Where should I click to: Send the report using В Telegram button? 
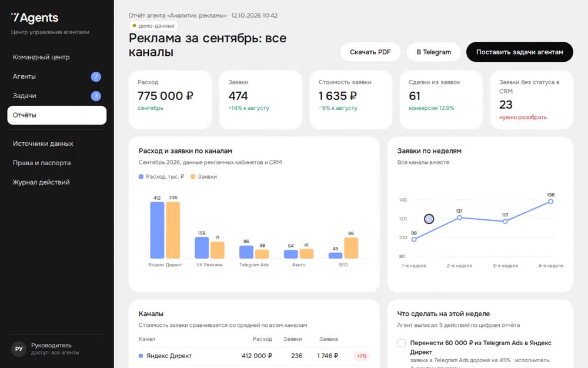coord(433,52)
